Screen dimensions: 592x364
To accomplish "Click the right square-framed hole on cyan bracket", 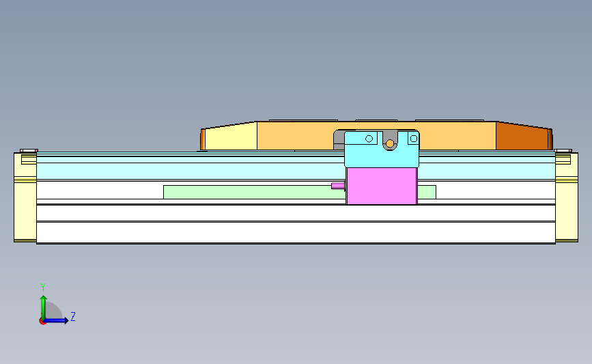I will 413,139.
